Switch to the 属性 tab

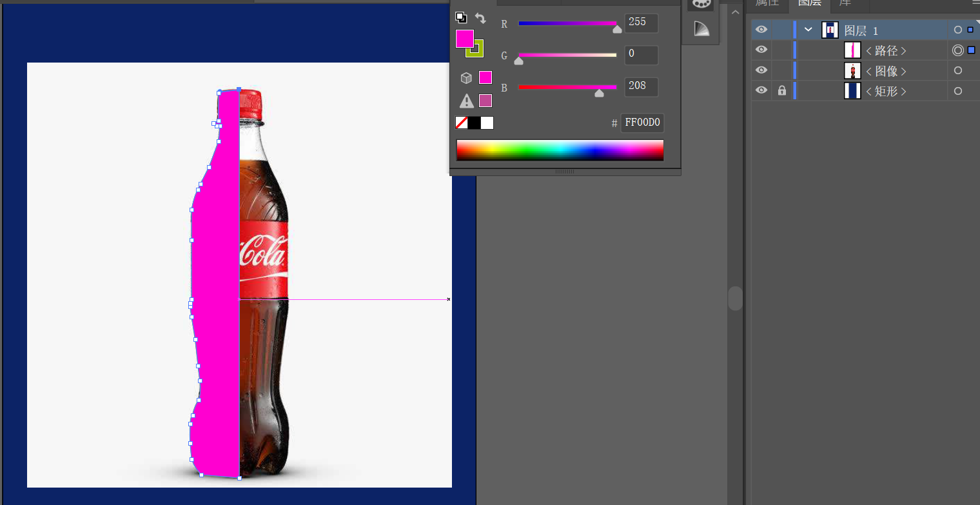pyautogui.click(x=767, y=3)
